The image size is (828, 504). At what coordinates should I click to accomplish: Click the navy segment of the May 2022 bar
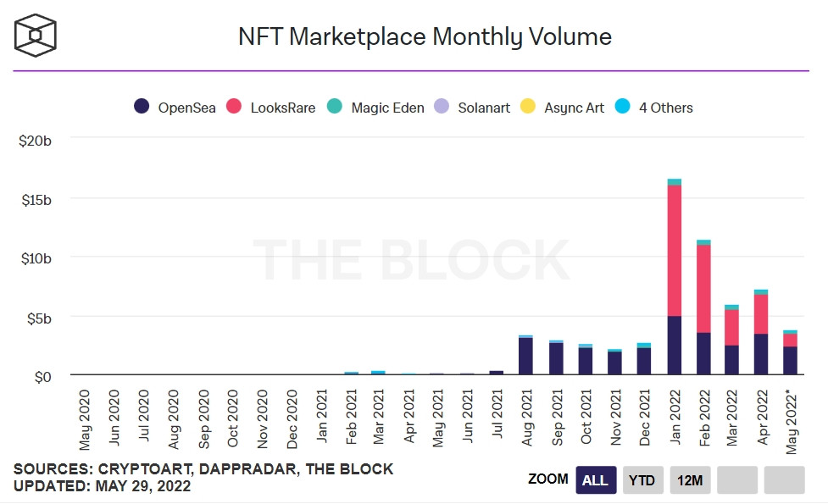click(x=790, y=360)
